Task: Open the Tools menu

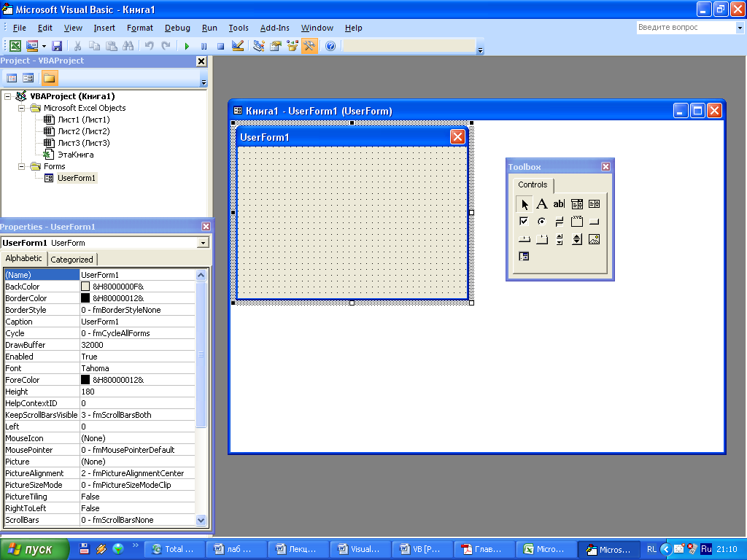Action: (239, 28)
